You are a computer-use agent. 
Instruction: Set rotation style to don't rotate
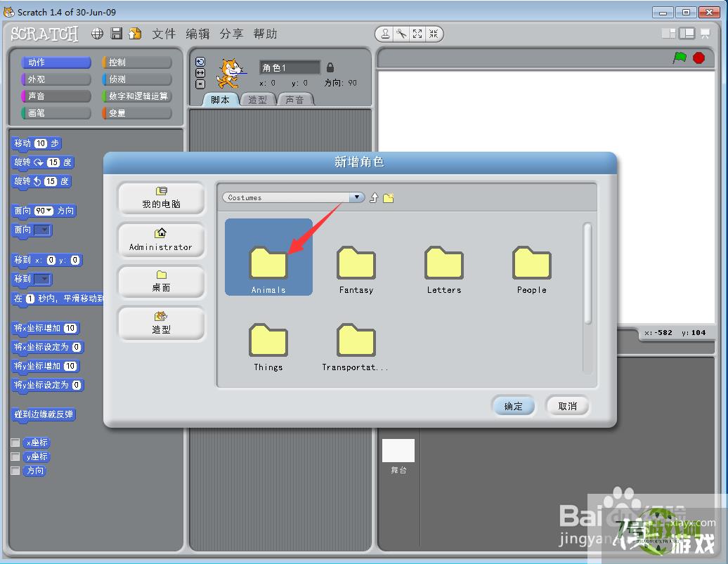[200, 84]
